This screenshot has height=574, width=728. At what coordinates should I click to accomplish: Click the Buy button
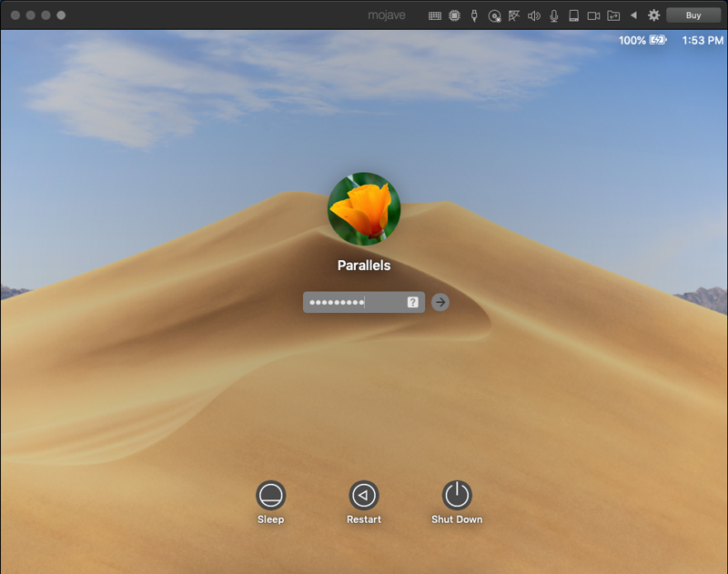[x=693, y=15]
